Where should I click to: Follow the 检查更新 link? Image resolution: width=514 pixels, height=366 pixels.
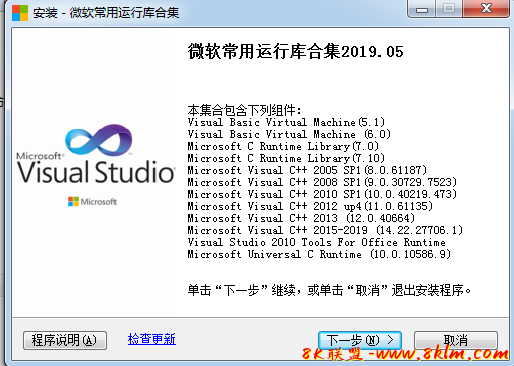pyautogui.click(x=152, y=339)
